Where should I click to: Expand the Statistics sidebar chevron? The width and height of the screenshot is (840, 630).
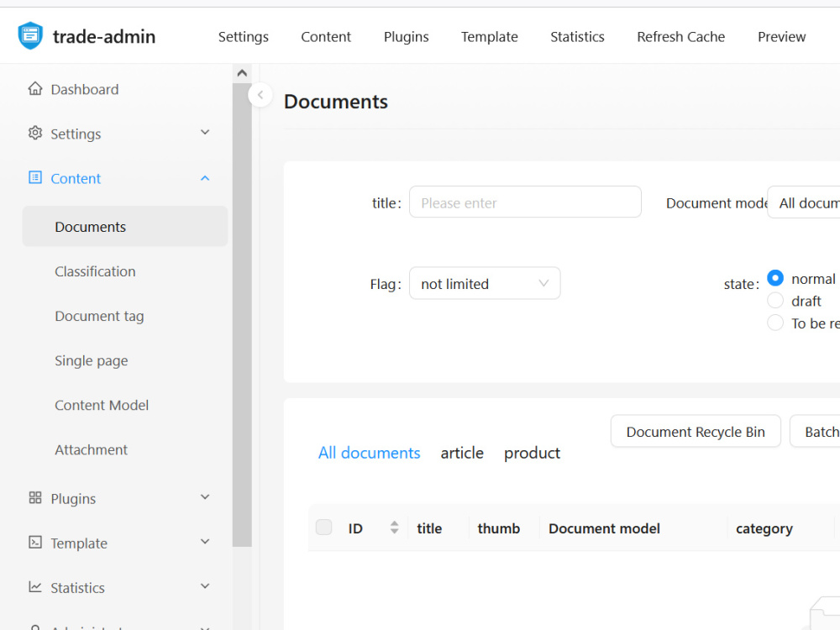205,586
